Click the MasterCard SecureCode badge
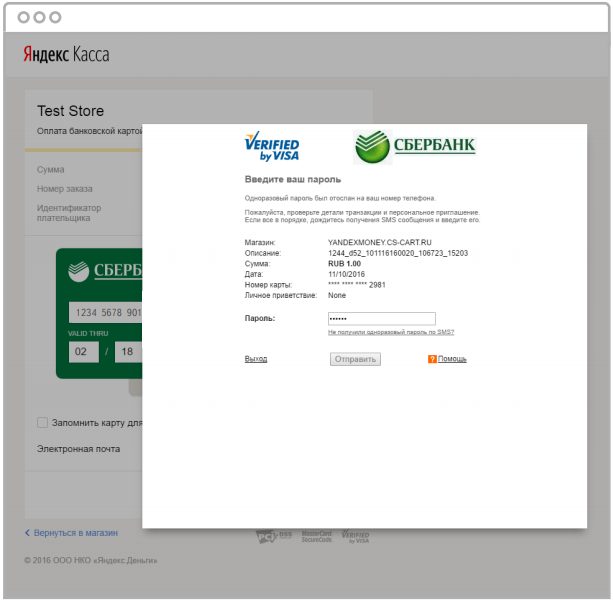 coord(317,536)
